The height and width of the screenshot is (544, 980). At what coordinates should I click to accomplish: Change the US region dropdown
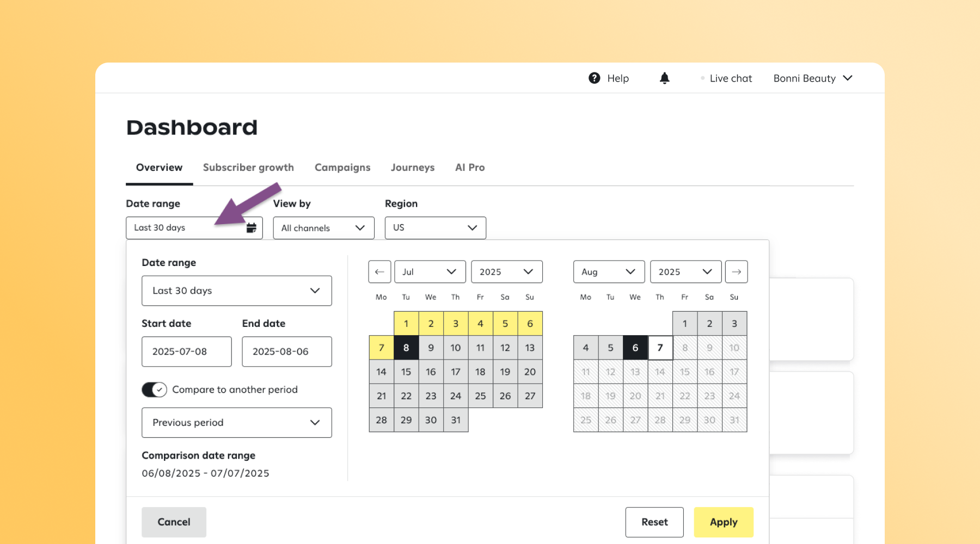point(435,227)
